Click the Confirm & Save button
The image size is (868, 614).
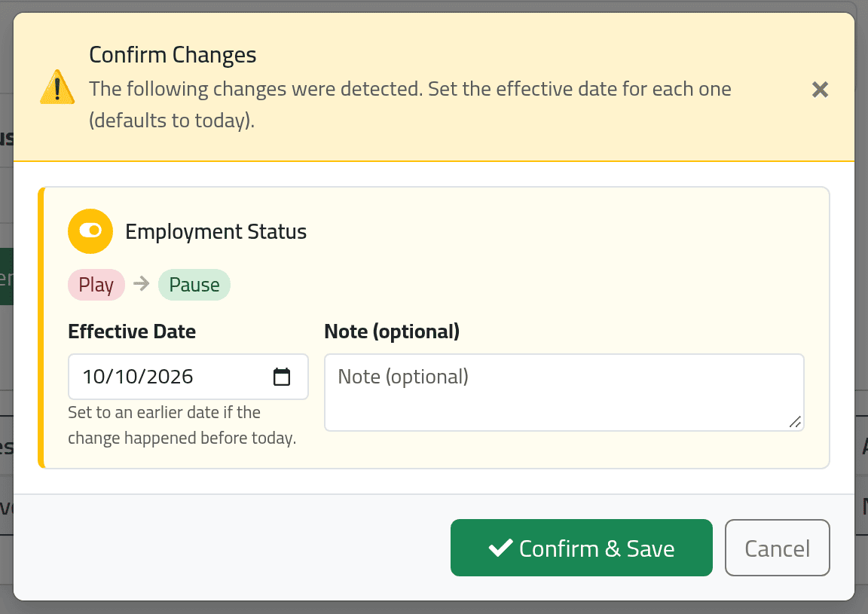coord(581,548)
